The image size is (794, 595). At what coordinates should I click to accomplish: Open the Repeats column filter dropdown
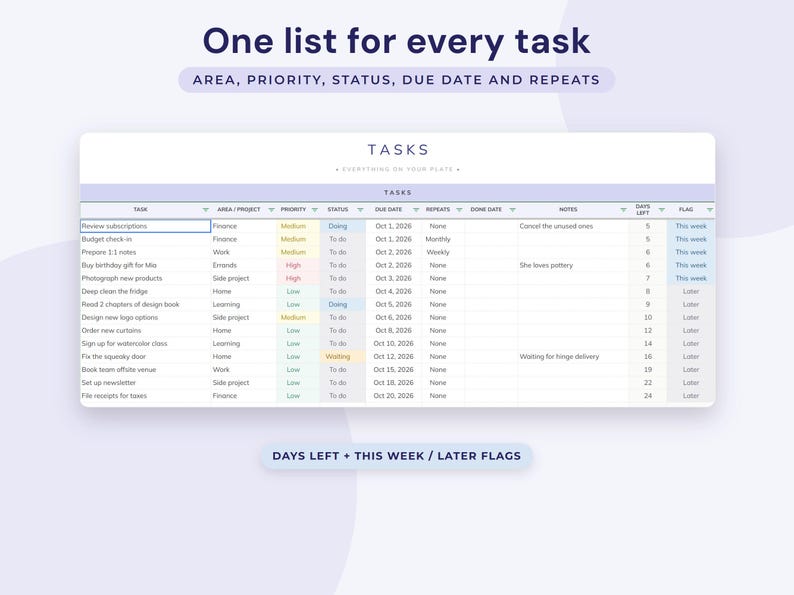pos(459,210)
